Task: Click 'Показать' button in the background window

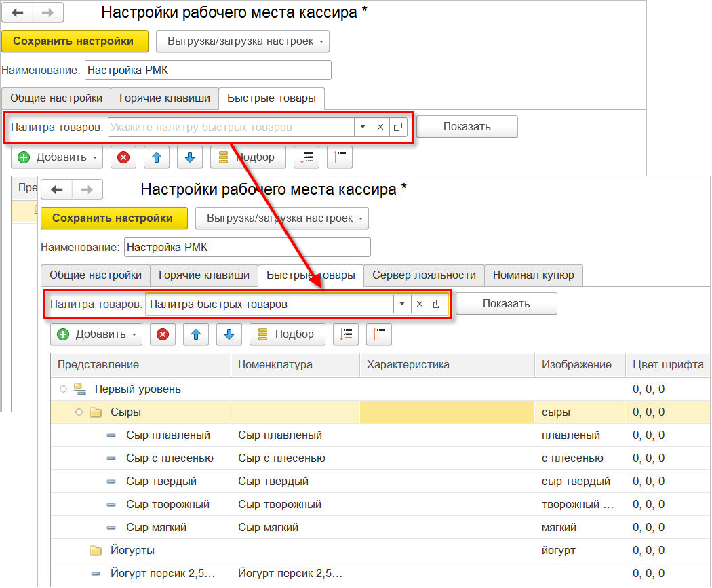Action: 467,127
